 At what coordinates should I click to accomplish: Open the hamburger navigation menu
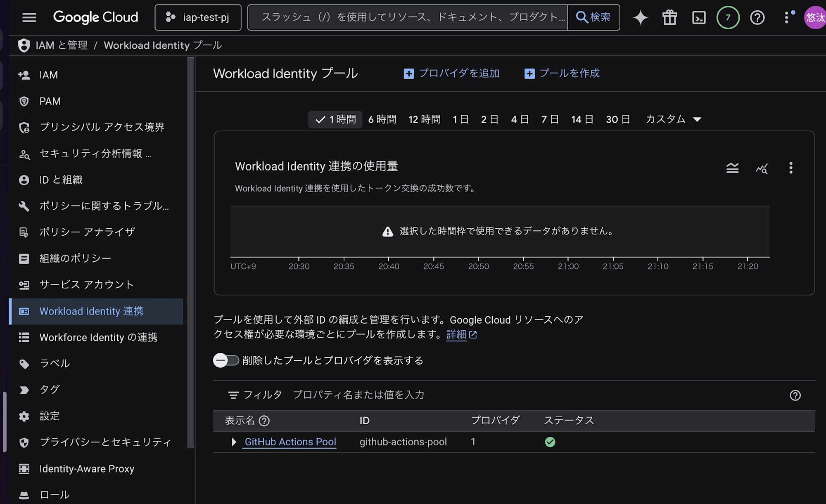pos(29,17)
